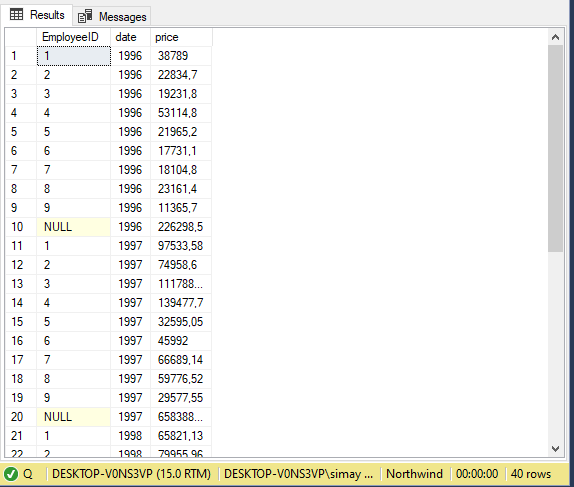
Task: Click the vertical scrollbar thumb
Action: click(x=555, y=148)
